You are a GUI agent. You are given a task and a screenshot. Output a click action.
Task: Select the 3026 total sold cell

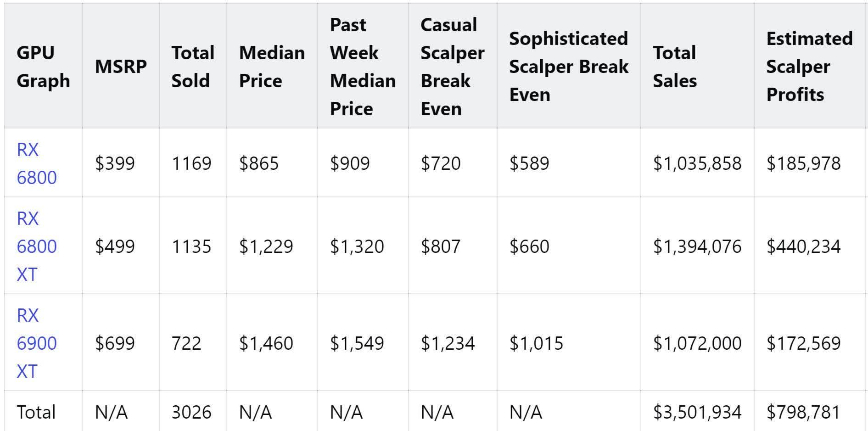pyautogui.click(x=191, y=412)
